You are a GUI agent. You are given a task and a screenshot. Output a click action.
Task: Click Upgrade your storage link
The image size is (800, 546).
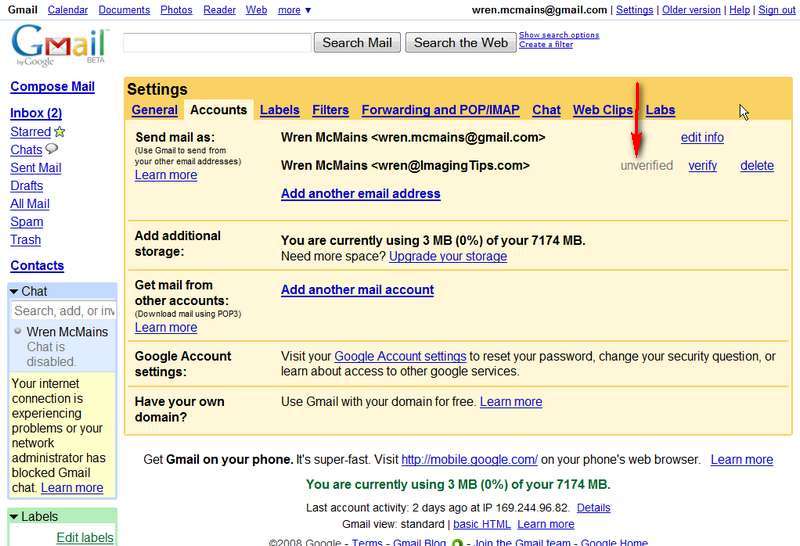click(x=448, y=256)
